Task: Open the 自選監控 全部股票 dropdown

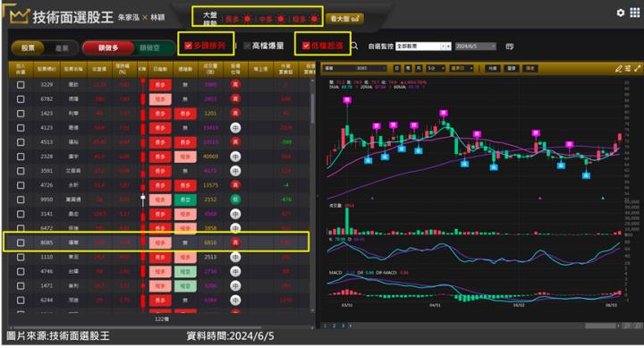Action: [x=423, y=47]
